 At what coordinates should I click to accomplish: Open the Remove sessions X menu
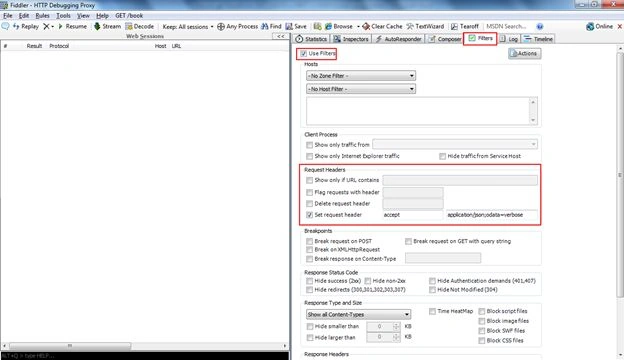[x=48, y=26]
